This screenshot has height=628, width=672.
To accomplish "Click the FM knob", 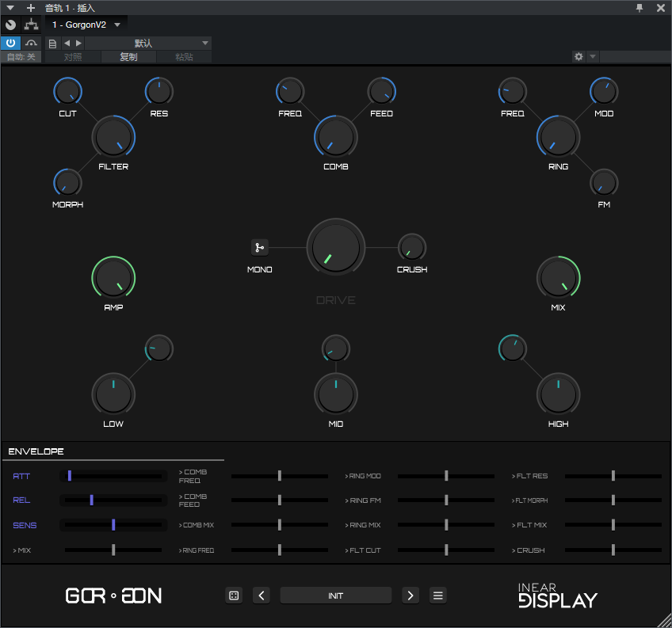I will (x=604, y=183).
